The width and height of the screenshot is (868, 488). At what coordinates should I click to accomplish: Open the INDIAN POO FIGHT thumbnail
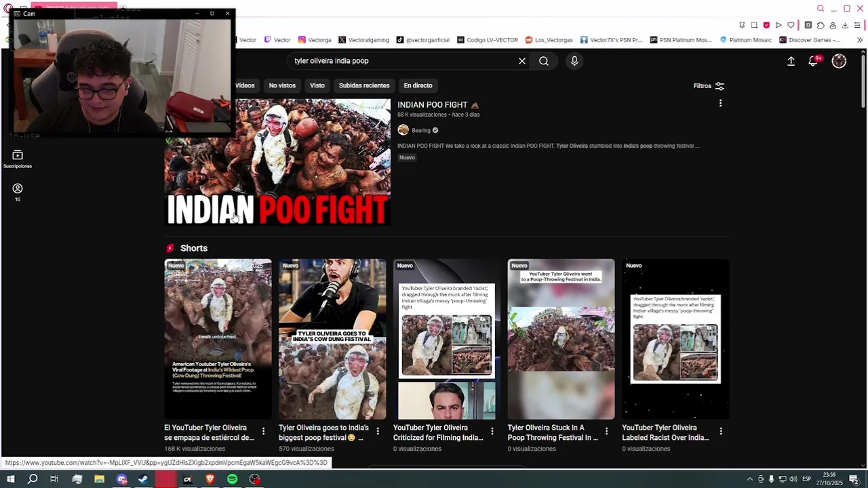click(x=278, y=162)
